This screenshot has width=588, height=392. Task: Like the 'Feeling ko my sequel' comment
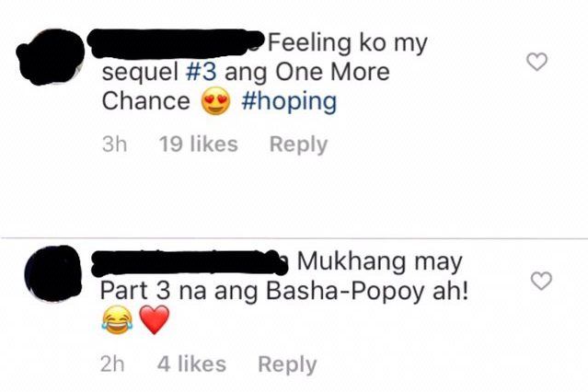click(x=537, y=62)
